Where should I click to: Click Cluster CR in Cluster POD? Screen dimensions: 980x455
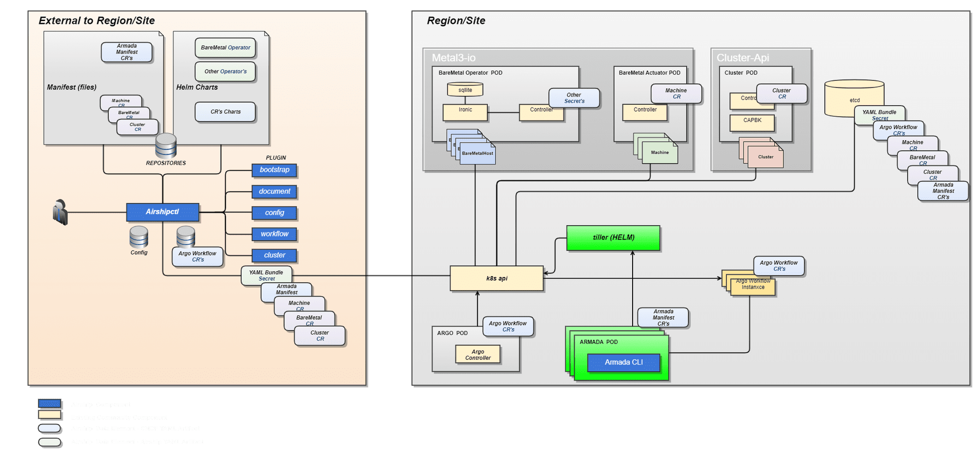click(782, 93)
